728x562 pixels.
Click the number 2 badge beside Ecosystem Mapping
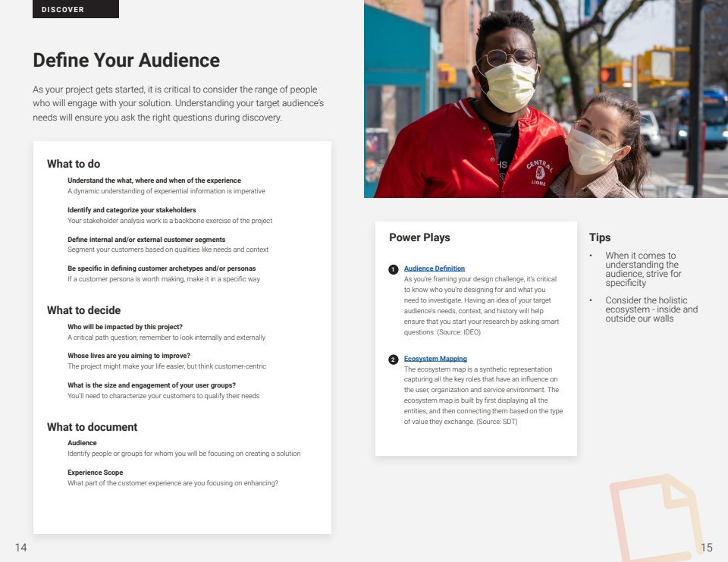(393, 359)
